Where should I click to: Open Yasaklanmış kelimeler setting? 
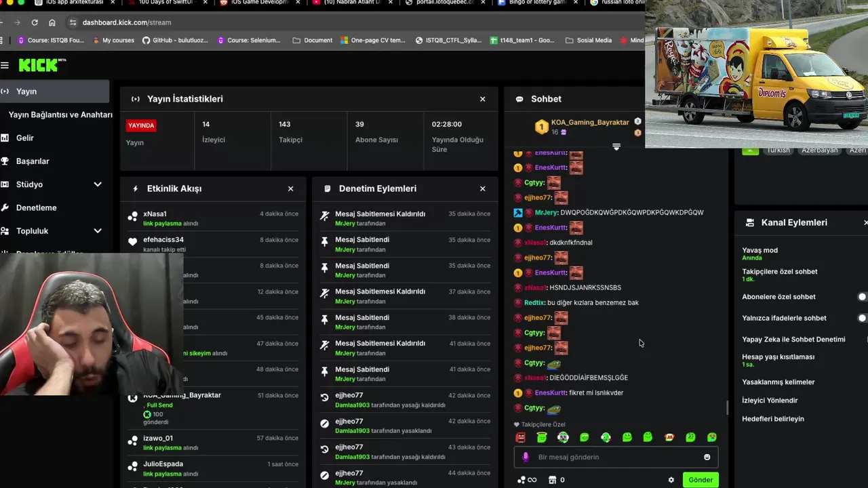778,382
